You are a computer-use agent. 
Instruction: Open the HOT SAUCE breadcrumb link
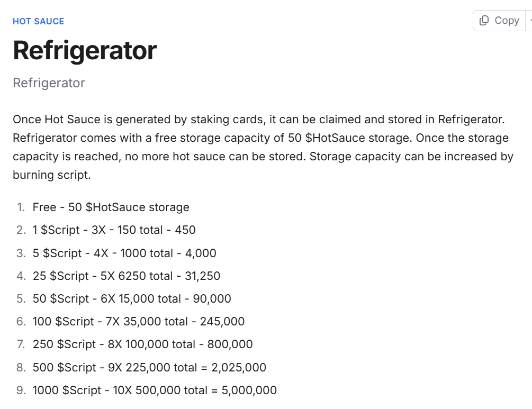tap(38, 21)
